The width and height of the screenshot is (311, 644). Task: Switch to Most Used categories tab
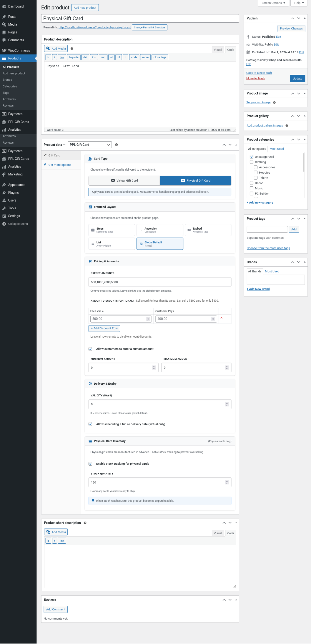[277, 149]
